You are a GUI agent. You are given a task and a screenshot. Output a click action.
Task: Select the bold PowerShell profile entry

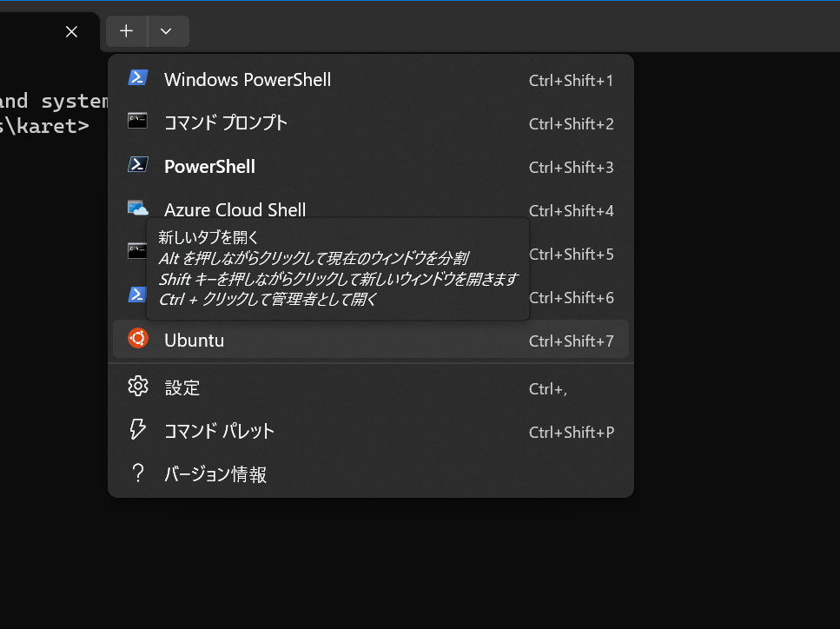371,167
